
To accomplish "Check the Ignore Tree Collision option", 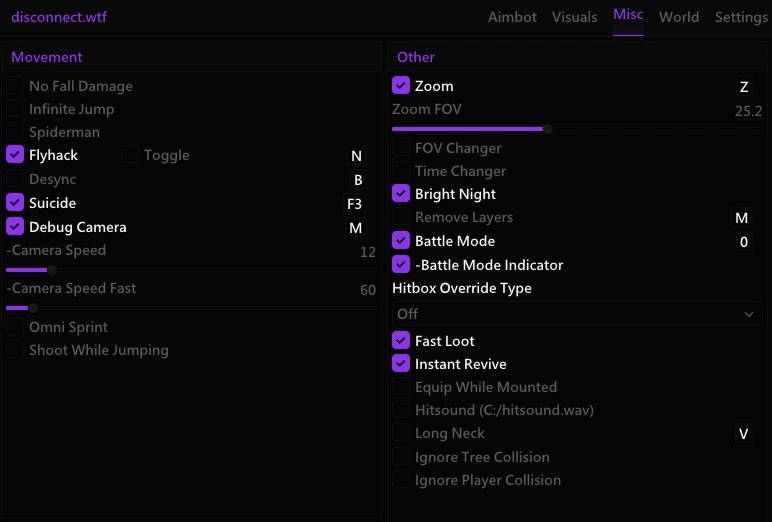I will [x=401, y=457].
